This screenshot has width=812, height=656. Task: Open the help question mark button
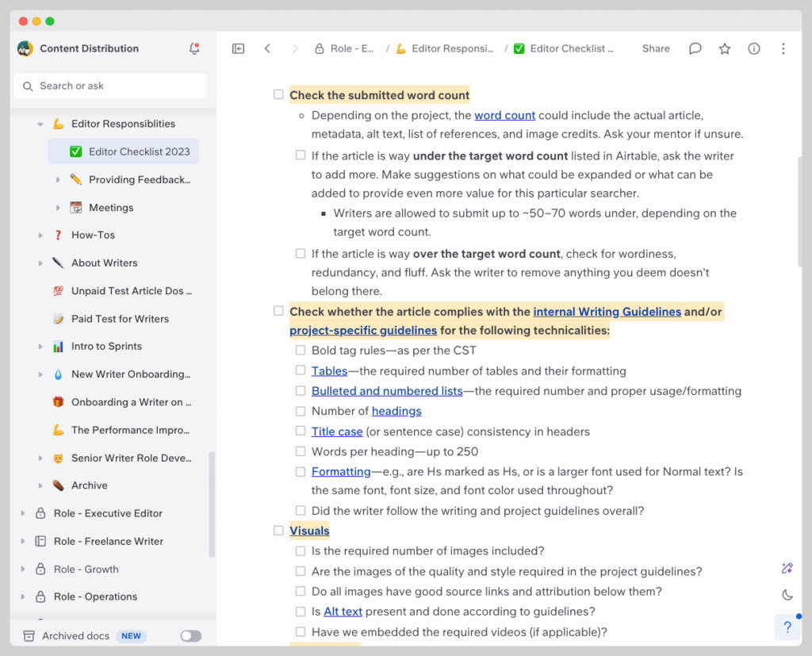tap(787, 627)
